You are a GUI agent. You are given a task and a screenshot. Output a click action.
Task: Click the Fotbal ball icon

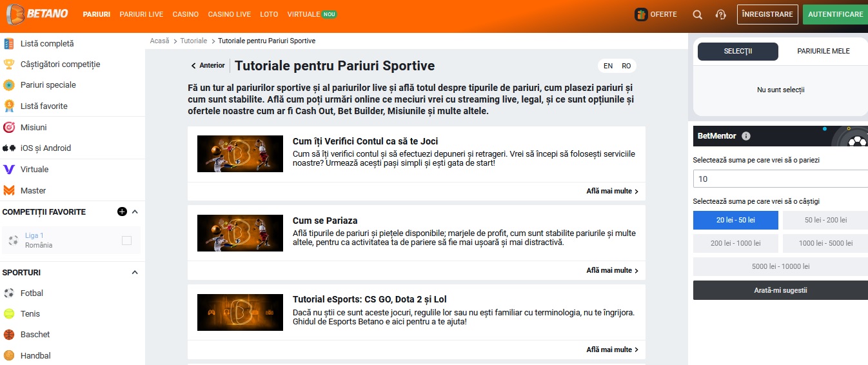pos(9,293)
